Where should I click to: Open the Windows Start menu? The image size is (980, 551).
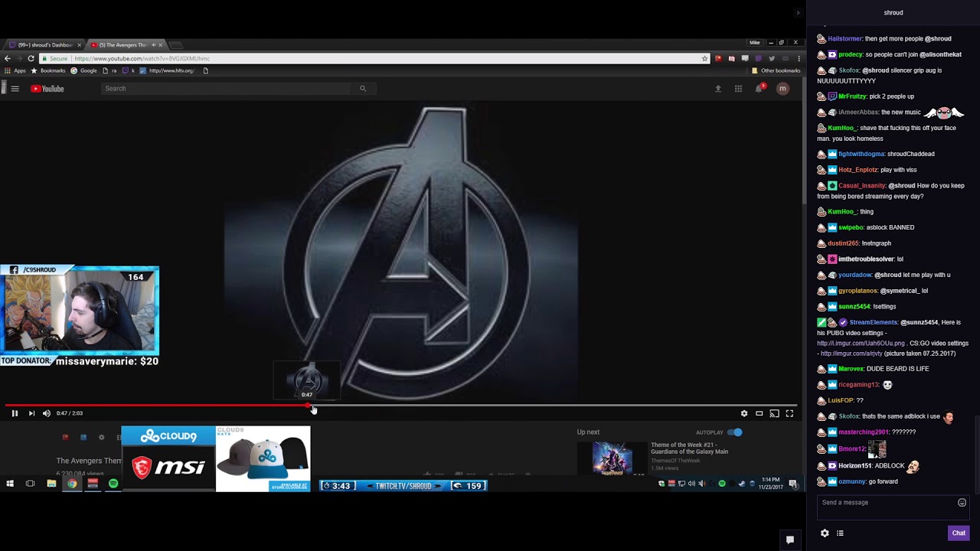pyautogui.click(x=10, y=484)
